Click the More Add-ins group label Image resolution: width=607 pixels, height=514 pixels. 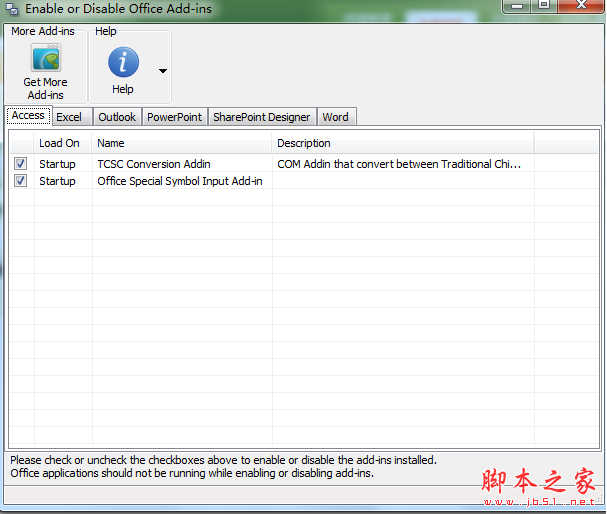[x=43, y=31]
